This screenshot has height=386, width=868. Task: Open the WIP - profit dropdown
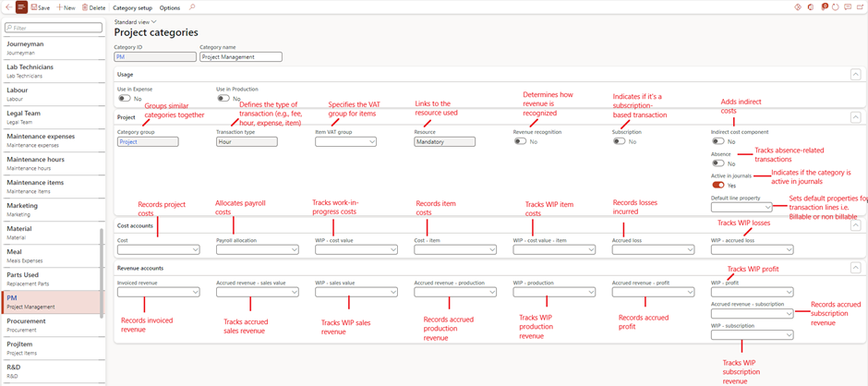789,292
